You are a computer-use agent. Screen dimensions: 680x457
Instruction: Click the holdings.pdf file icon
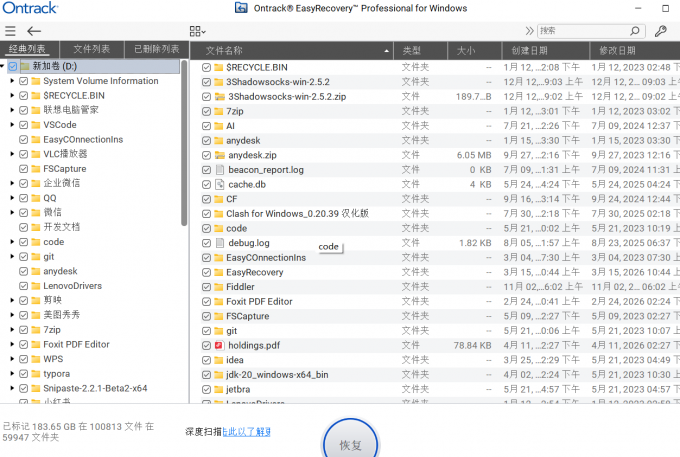[219, 346]
